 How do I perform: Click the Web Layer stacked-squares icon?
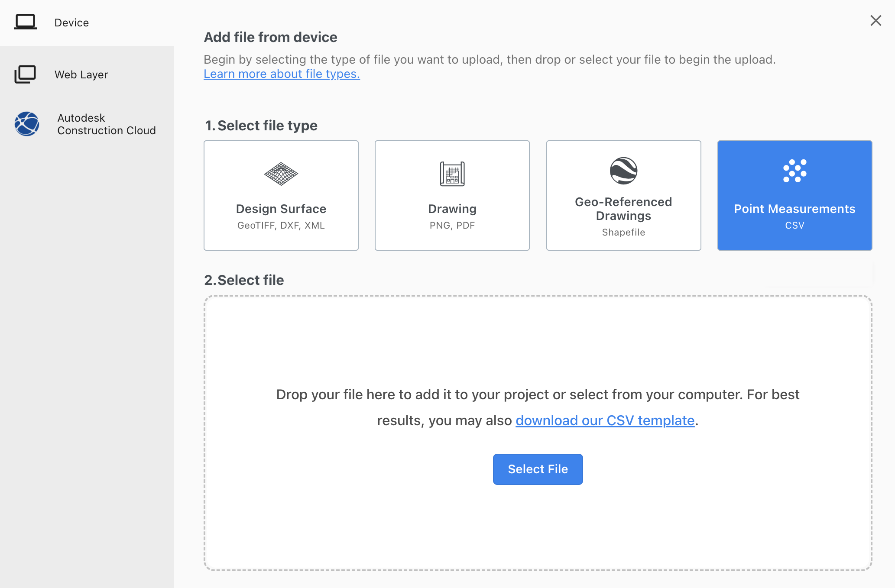(x=25, y=74)
